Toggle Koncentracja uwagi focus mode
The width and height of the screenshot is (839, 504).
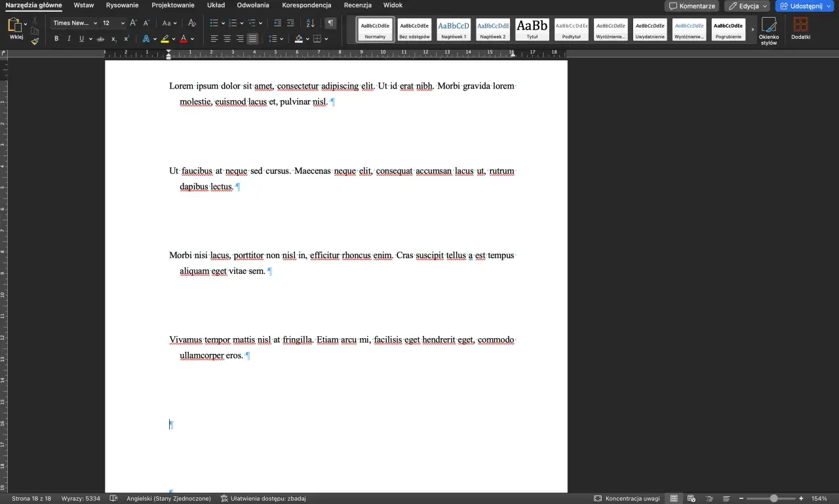[x=627, y=499]
